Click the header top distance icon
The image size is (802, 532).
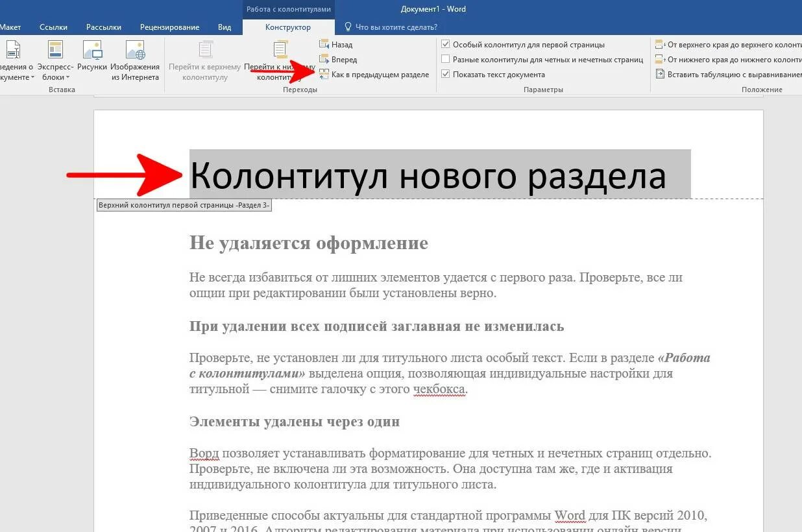coord(660,45)
